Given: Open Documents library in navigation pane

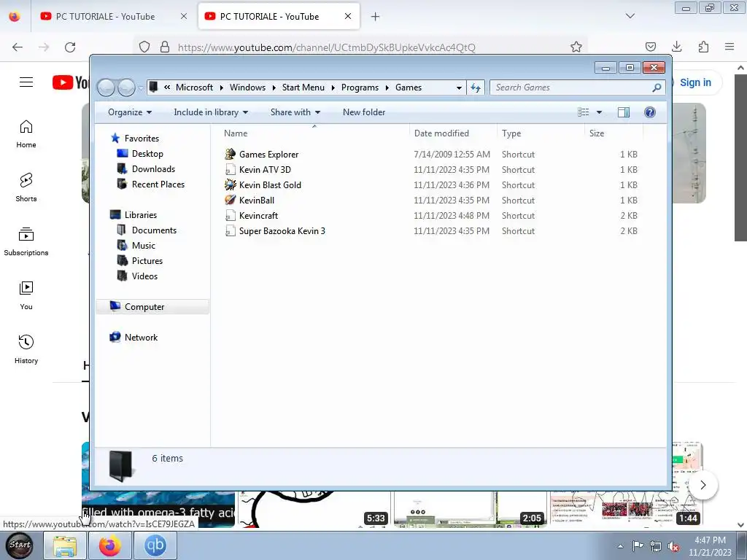Looking at the screenshot, I should point(154,230).
